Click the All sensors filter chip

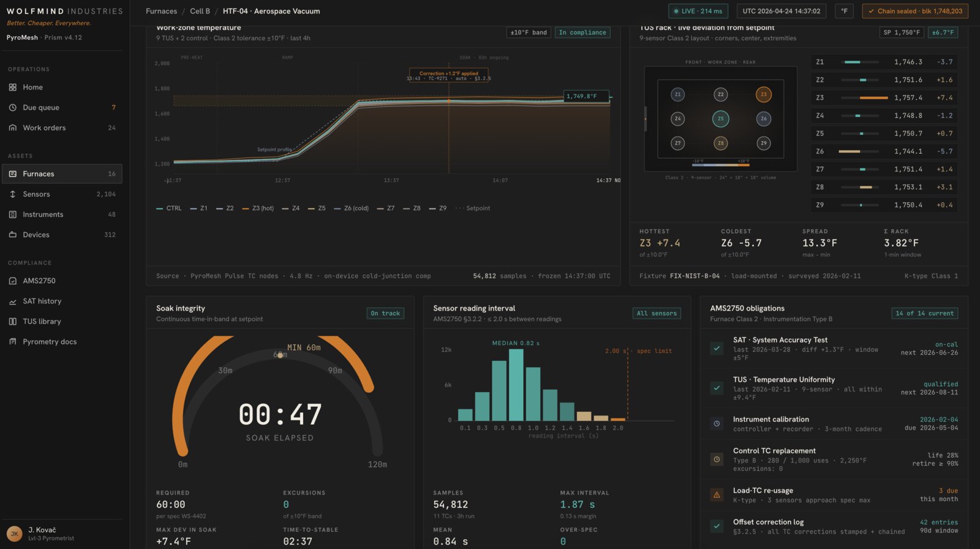coord(657,313)
